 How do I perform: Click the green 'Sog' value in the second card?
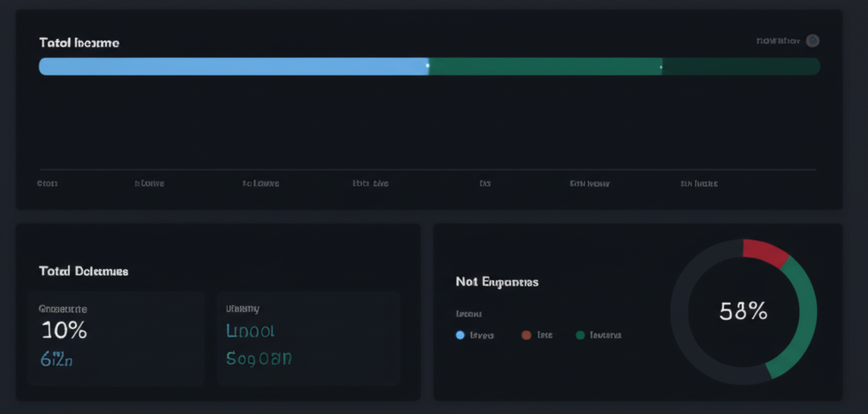click(x=259, y=358)
